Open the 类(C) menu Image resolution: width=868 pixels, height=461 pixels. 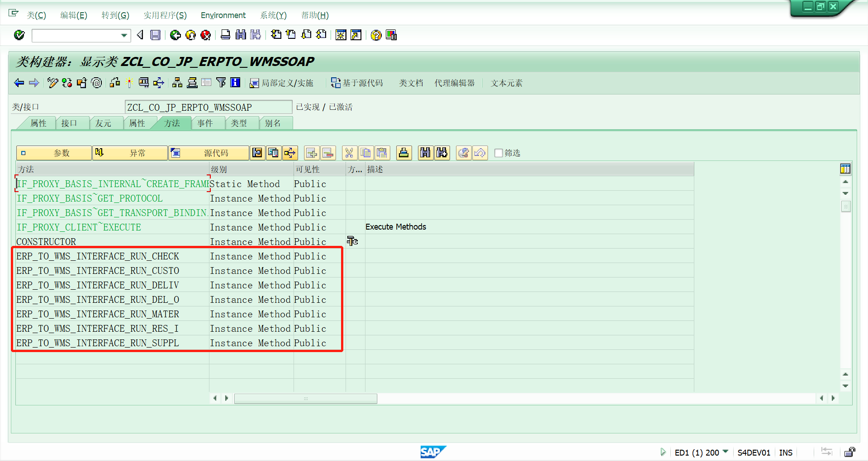tap(36, 15)
